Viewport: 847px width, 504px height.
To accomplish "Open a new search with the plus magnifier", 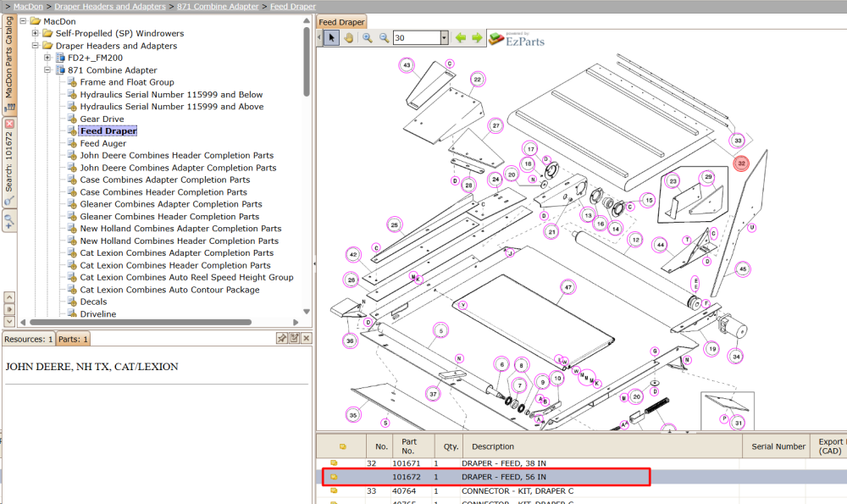I will tap(9, 221).
